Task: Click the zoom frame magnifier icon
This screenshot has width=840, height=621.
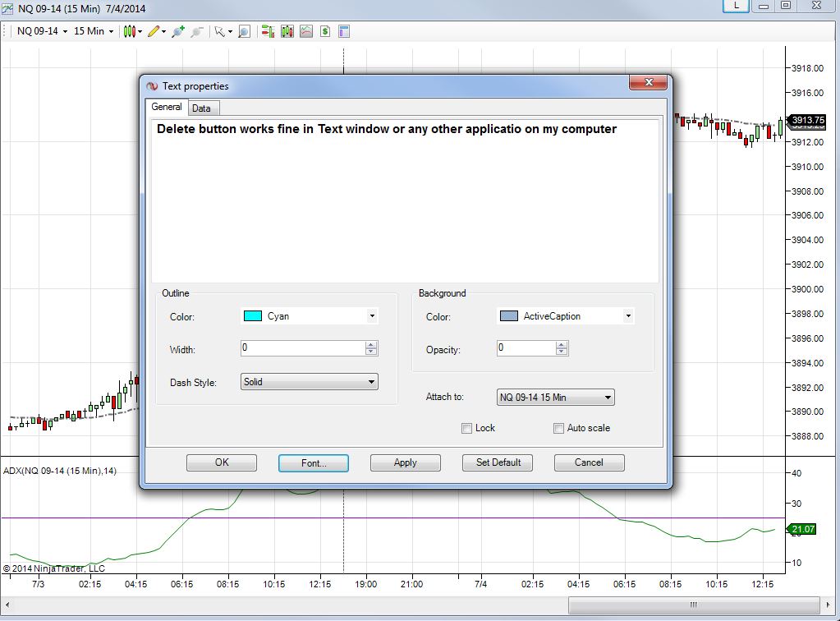Action: pos(245,31)
